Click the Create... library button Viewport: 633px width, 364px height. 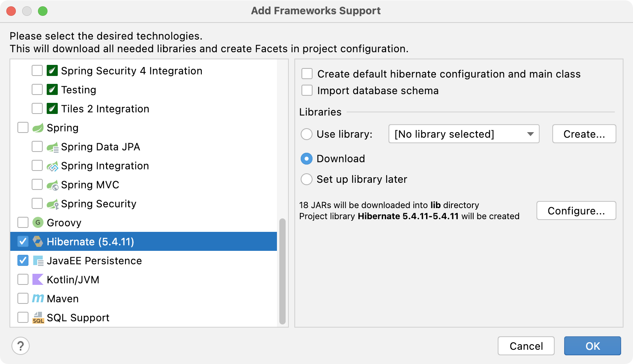coord(584,134)
